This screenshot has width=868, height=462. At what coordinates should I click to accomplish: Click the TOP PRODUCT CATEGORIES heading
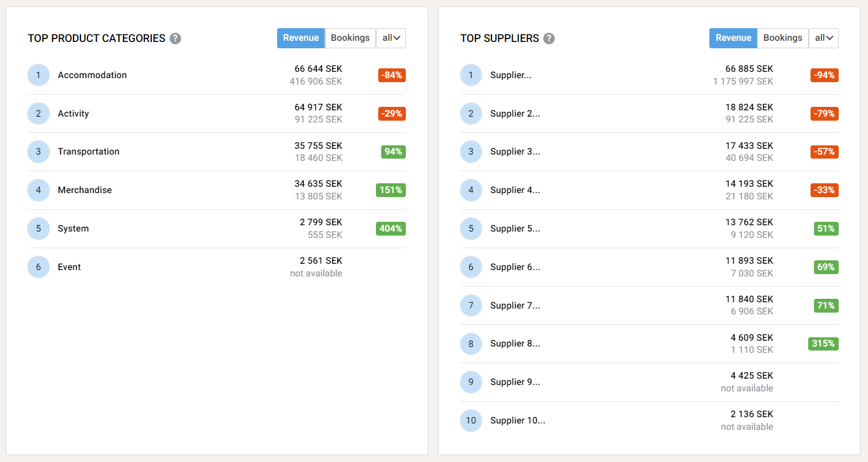pos(97,38)
